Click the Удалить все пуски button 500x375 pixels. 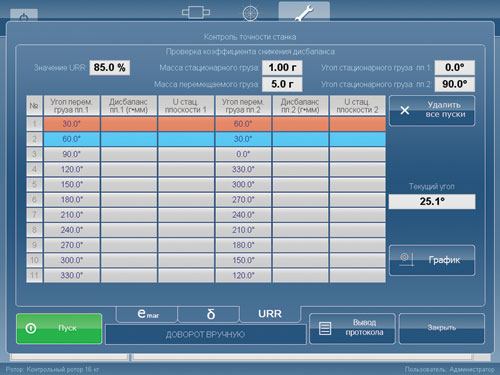(432, 110)
